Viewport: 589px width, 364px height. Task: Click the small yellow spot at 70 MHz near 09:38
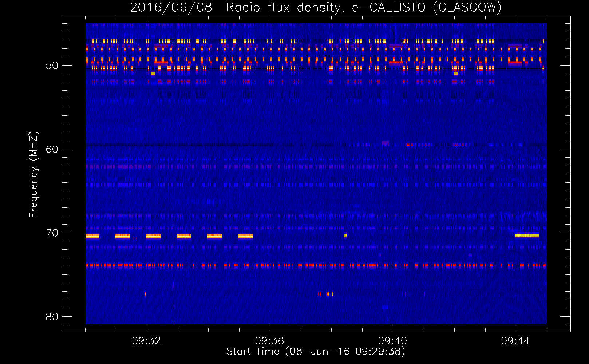pyautogui.click(x=345, y=236)
